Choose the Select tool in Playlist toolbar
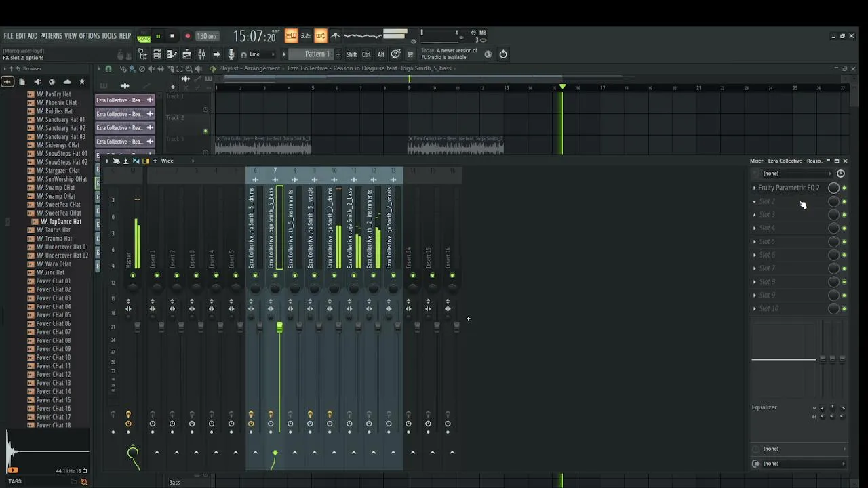The width and height of the screenshot is (868, 488). click(180, 68)
